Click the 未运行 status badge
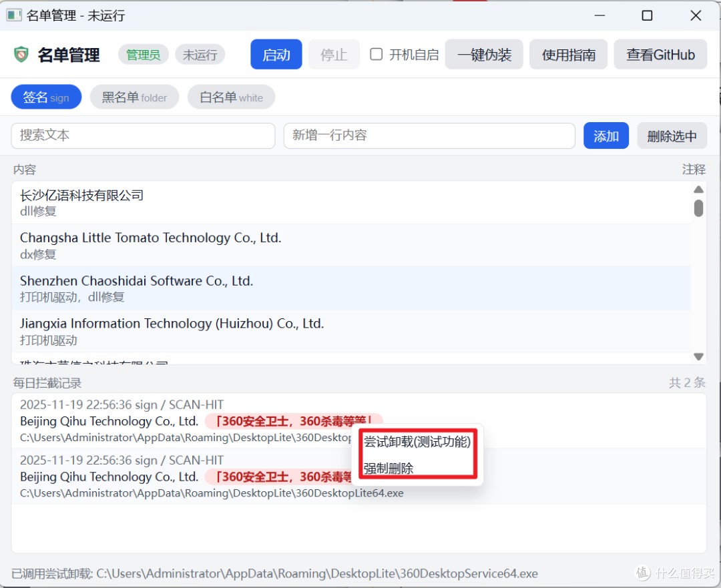721x588 pixels. [x=200, y=55]
